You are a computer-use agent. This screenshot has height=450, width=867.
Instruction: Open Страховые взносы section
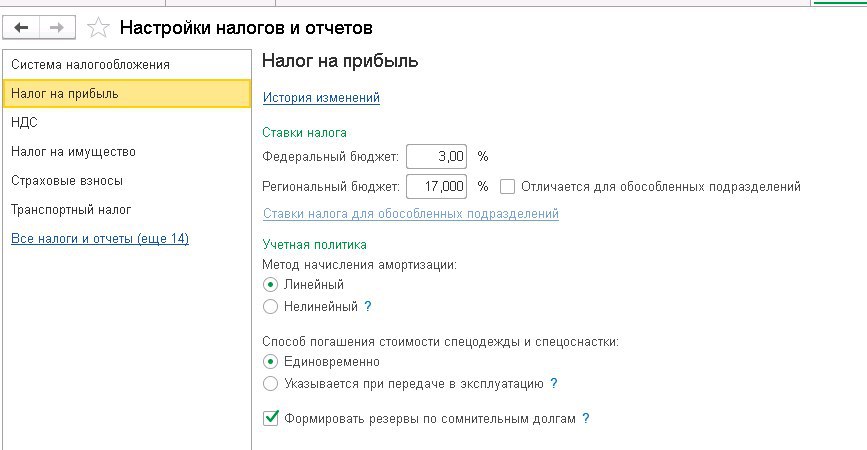(127, 181)
